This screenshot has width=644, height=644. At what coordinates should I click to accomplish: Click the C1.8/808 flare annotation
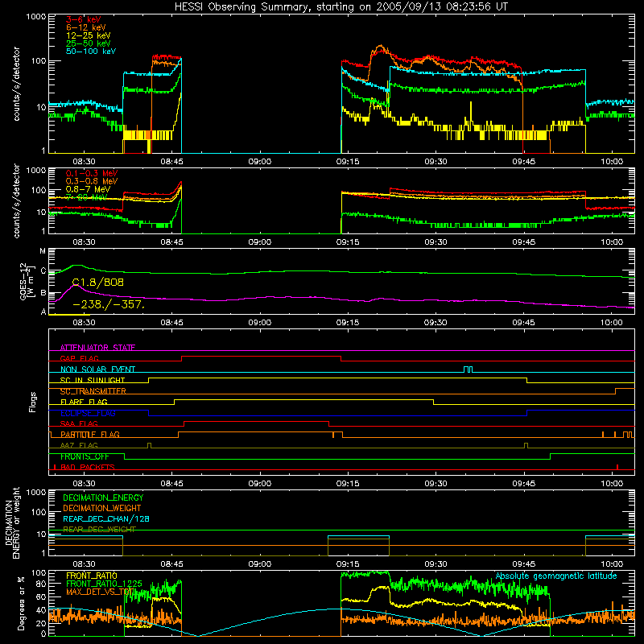tap(97, 283)
